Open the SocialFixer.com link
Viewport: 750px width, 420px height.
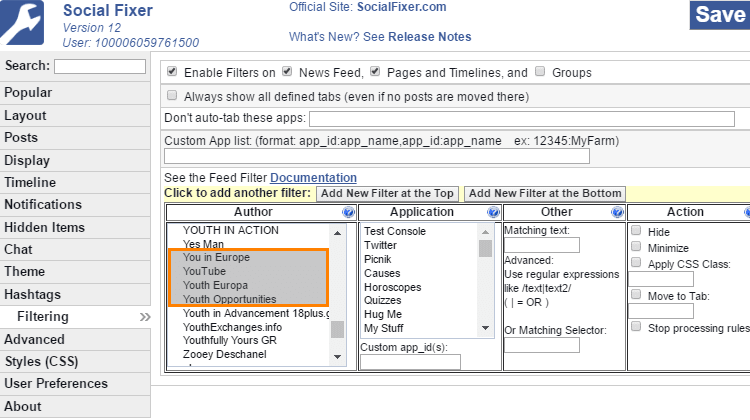coord(402,7)
